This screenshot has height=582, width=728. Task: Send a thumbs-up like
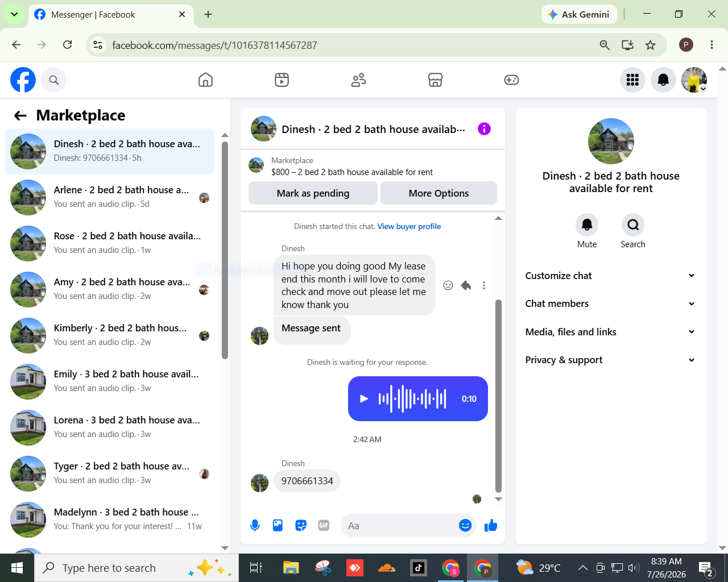(491, 526)
